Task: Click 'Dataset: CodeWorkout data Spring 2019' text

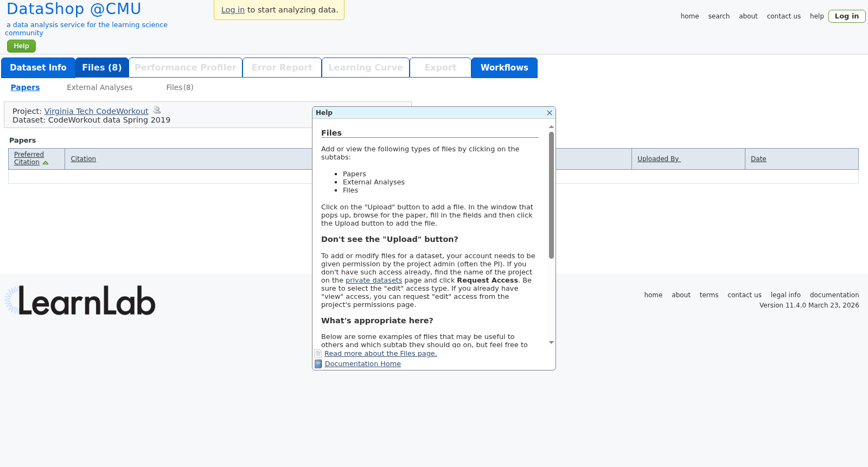Action: (91, 120)
